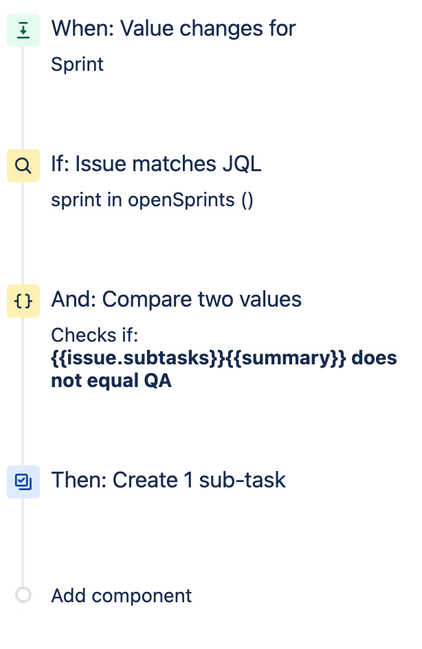Screen dimensions: 422x649
Task: Open the 'If: Issue matches JQL' condition
Action: coord(156,164)
